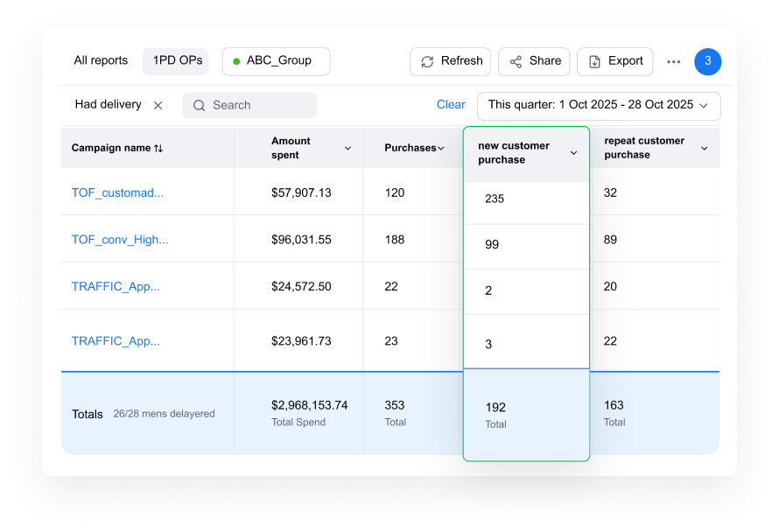Open new customer purchase column menu
779x532 pixels.
(x=573, y=153)
